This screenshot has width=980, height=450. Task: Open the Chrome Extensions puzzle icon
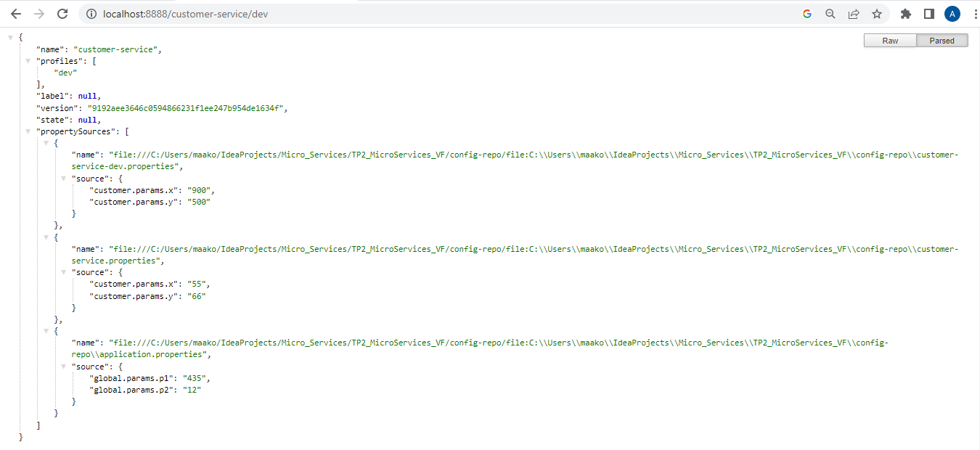[904, 13]
